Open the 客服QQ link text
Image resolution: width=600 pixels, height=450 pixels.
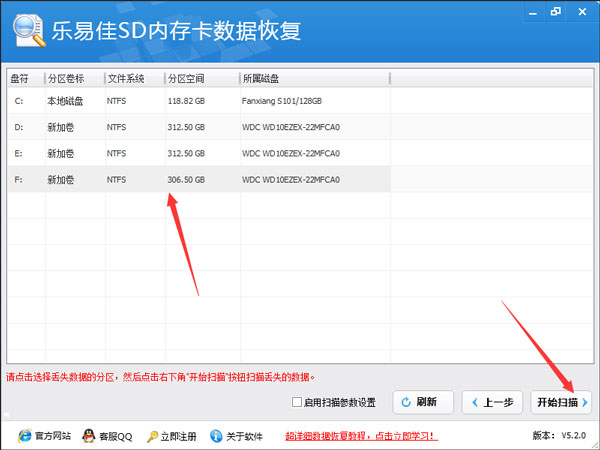[x=116, y=437]
